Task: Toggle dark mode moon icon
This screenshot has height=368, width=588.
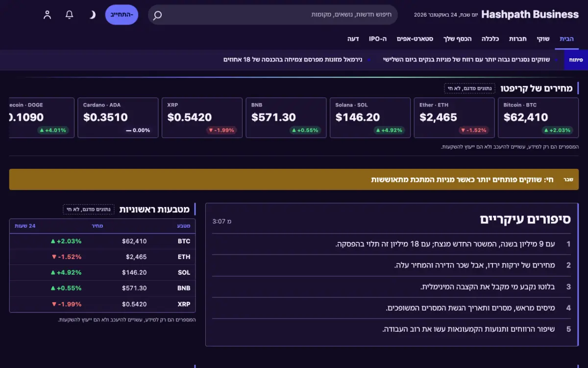Action: (x=92, y=15)
